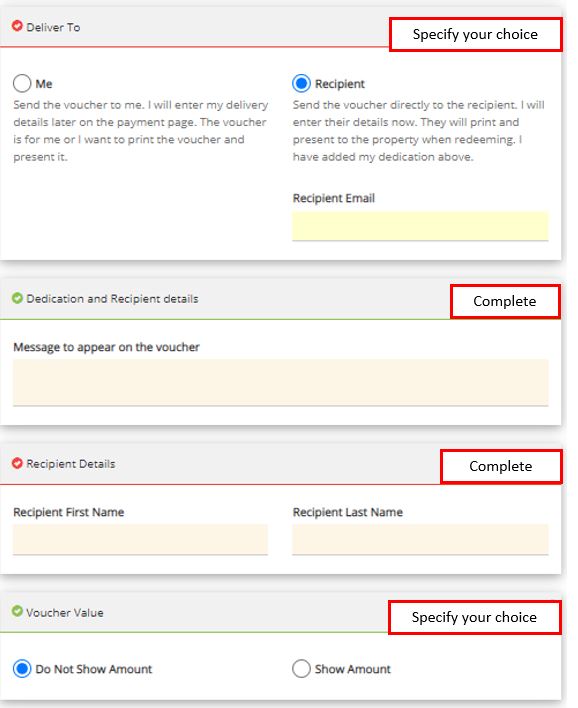Click the red check icon beside Deliver To
This screenshot has width=578, height=708.
(x=17, y=26)
